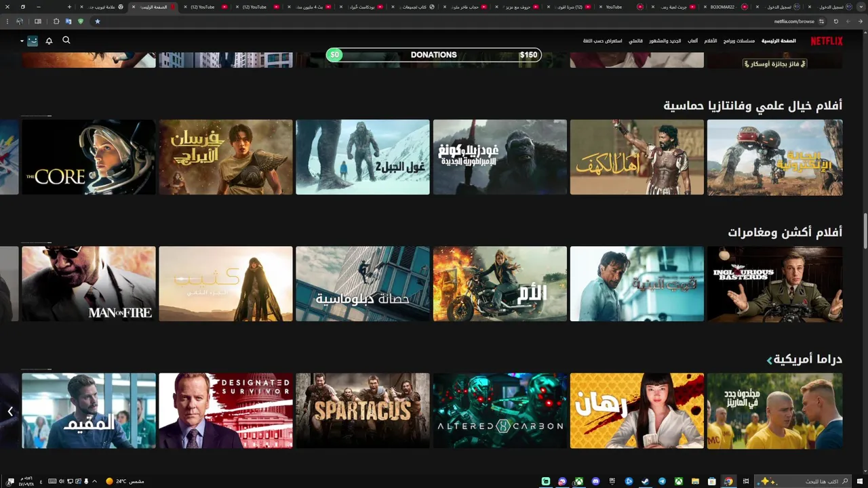This screenshot has height=488, width=868.
Task: Open Telegram from the taskbar
Action: click(662, 481)
